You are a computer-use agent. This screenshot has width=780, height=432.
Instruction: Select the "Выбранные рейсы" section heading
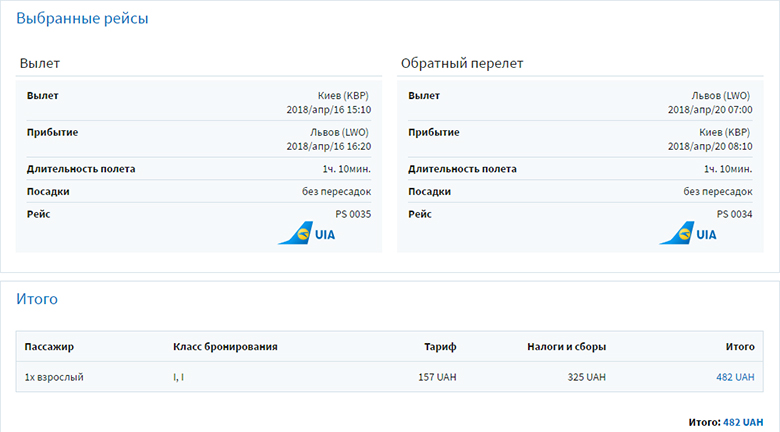tap(82, 18)
